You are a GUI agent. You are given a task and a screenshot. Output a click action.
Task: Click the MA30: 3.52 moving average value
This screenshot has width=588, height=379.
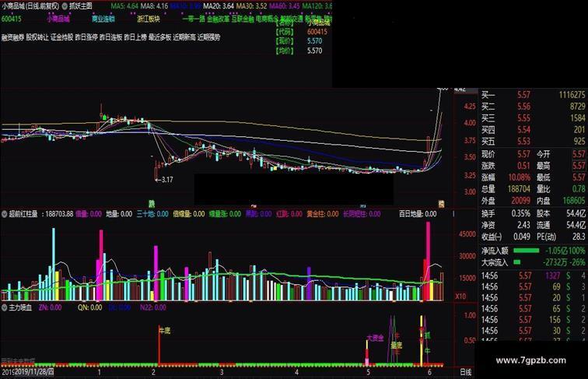coord(251,6)
